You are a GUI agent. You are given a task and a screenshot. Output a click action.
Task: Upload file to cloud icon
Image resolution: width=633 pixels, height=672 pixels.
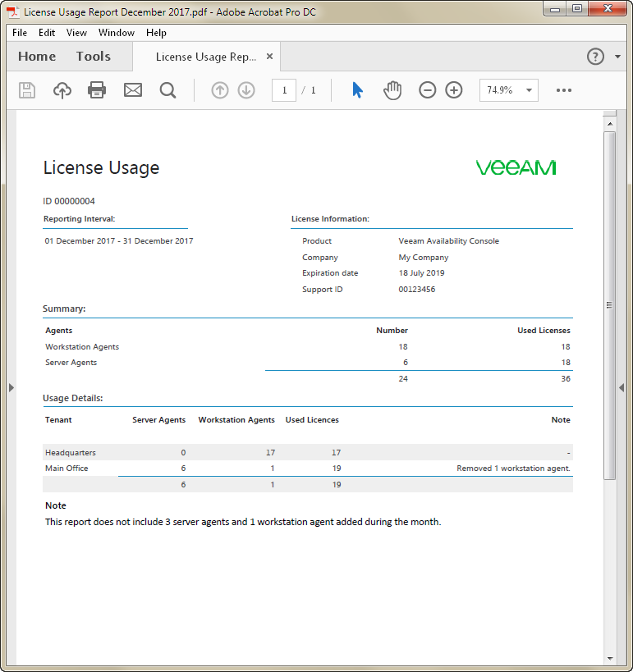[62, 90]
